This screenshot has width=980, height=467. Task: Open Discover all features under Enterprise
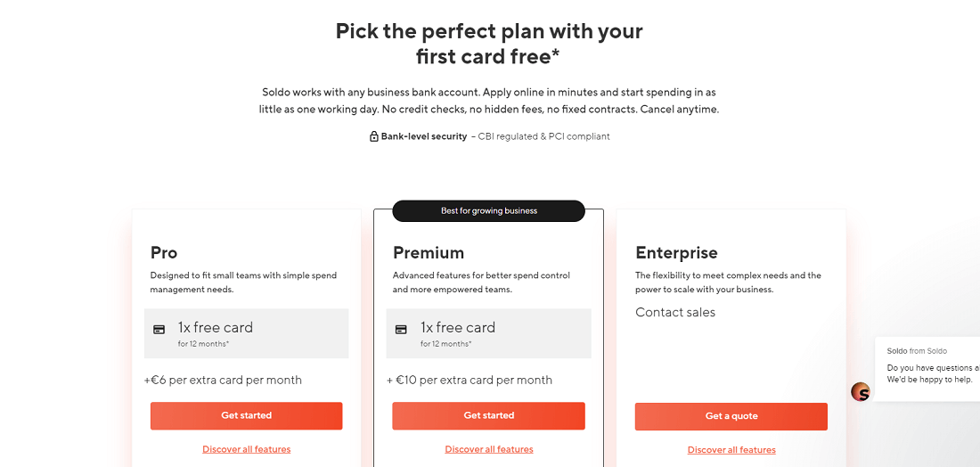(731, 450)
